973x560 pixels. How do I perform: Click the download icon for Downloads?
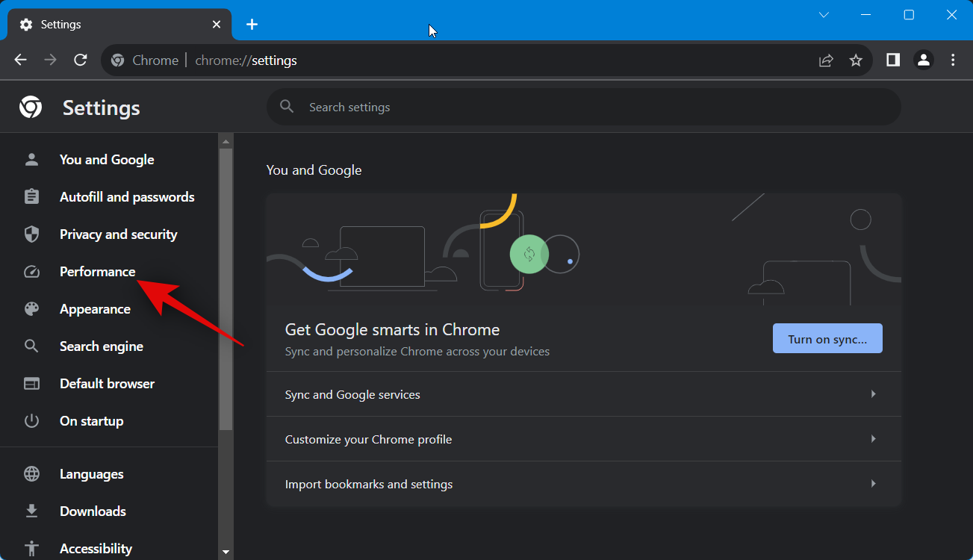tap(31, 511)
